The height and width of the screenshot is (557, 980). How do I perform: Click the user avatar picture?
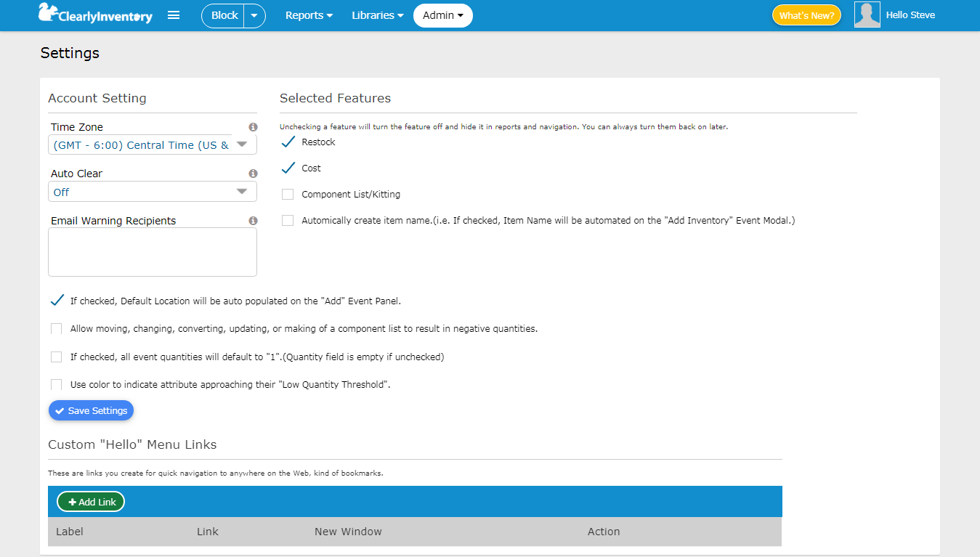click(867, 15)
